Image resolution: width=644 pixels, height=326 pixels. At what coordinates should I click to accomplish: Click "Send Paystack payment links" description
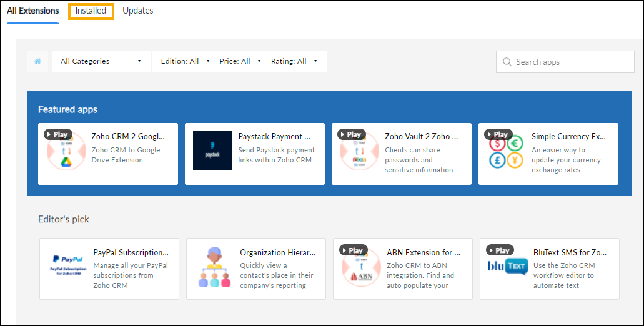pyautogui.click(x=277, y=155)
